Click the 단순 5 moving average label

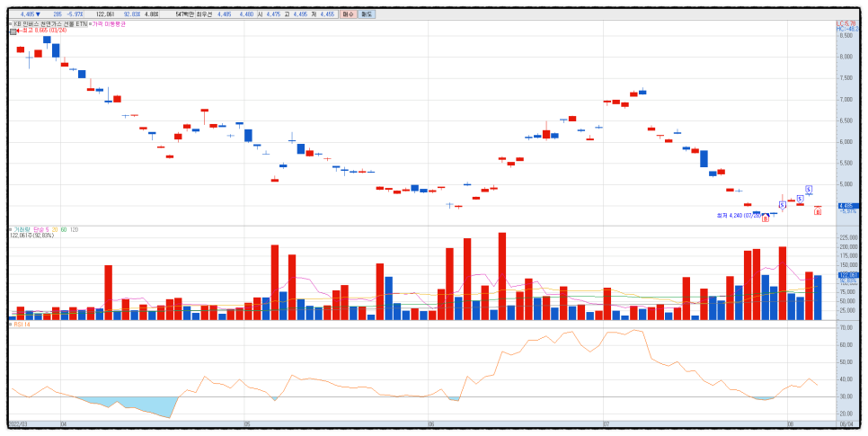click(41, 229)
